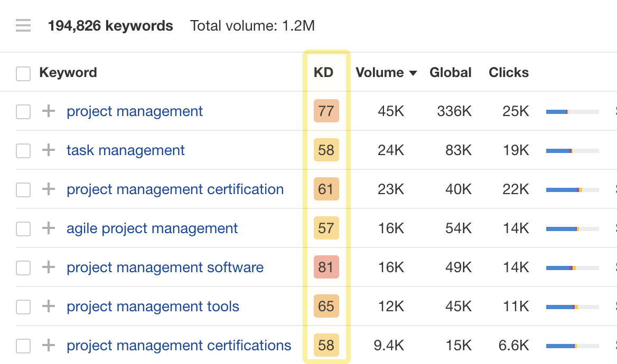617x364 pixels.
Task: Toggle the select-all checkbox in header
Action: 23,73
